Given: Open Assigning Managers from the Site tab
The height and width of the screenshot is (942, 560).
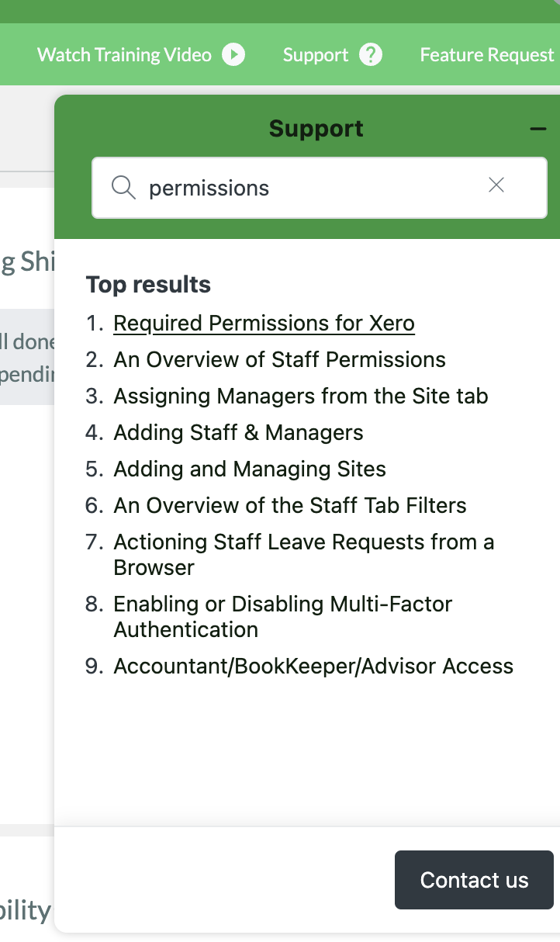Looking at the screenshot, I should click(301, 396).
